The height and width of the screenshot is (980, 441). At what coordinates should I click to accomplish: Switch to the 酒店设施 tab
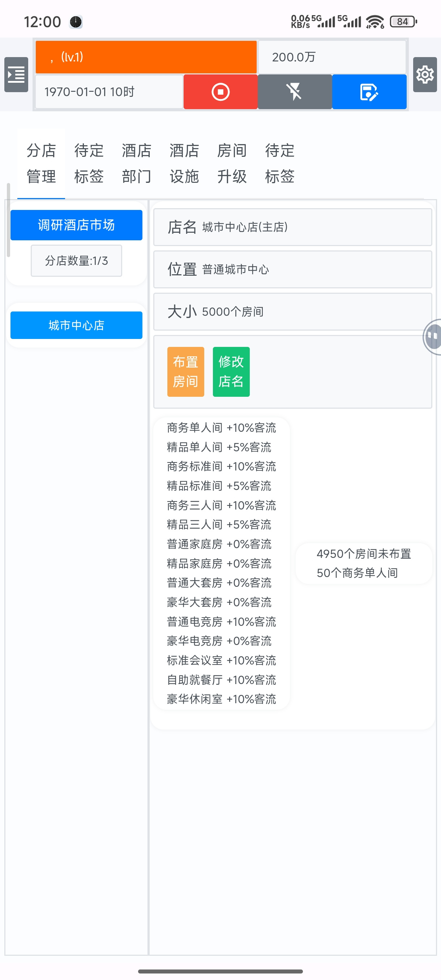[184, 164]
